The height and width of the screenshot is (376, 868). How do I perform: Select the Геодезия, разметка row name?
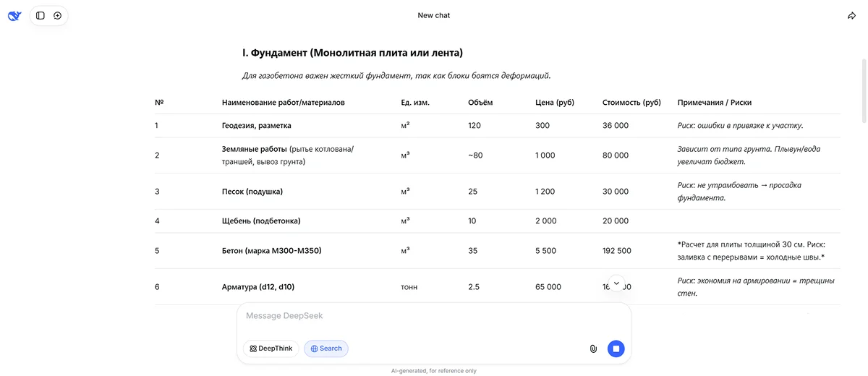pos(257,125)
